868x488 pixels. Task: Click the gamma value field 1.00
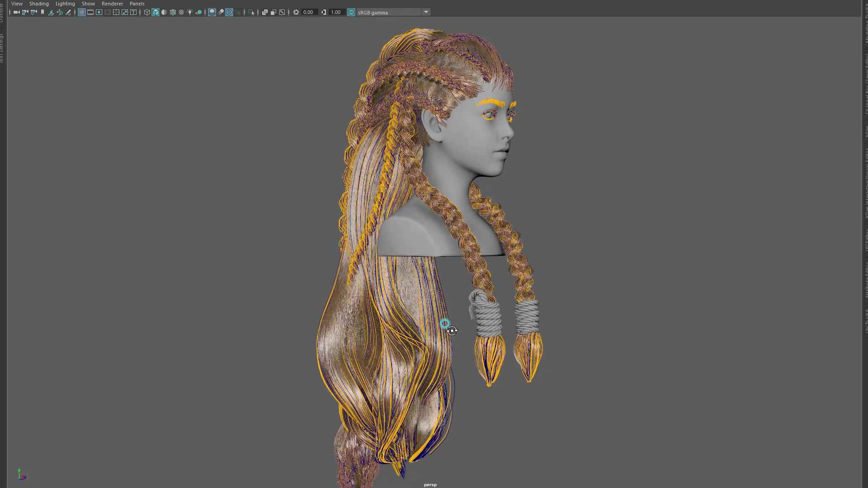336,12
